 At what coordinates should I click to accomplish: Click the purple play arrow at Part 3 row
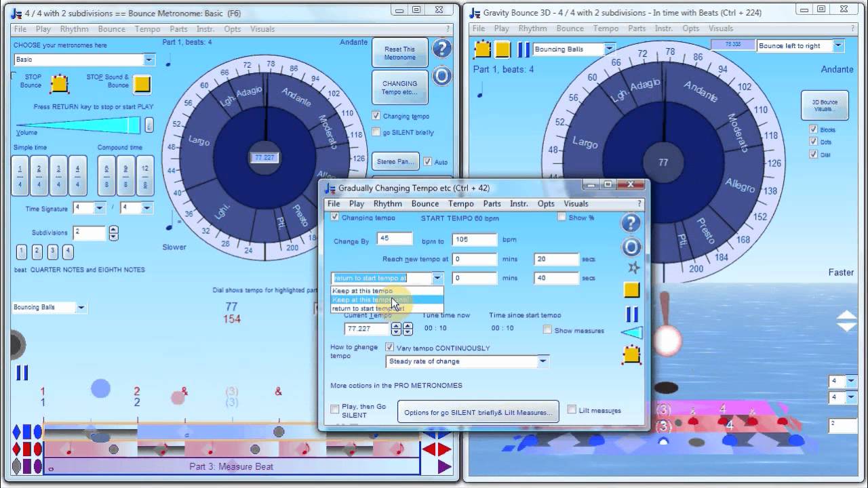tap(444, 466)
